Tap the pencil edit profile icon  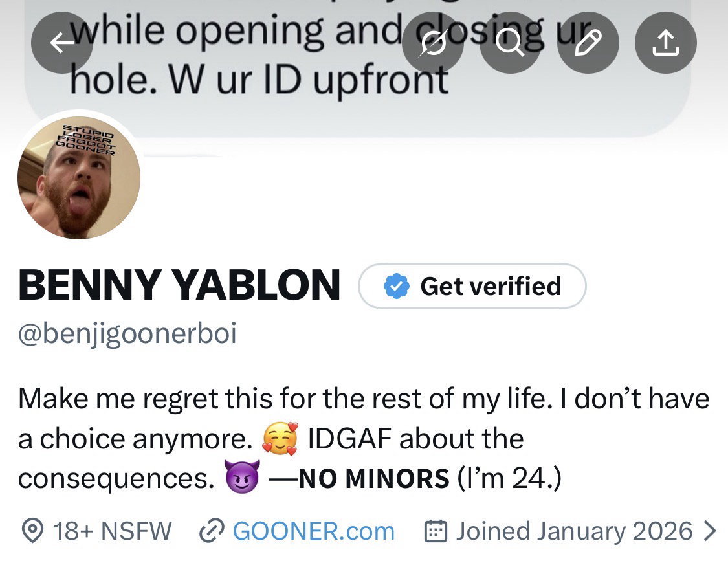tap(588, 43)
